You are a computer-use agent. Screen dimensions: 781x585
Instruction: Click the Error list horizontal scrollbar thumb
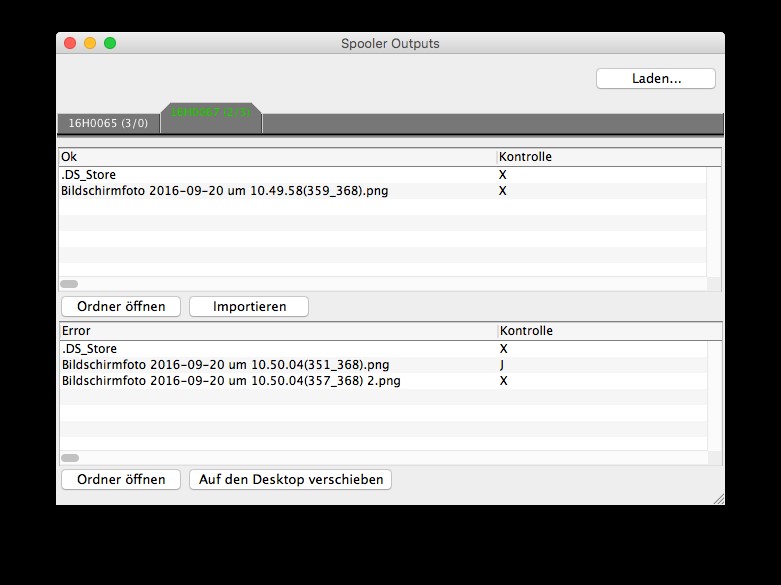(69, 458)
